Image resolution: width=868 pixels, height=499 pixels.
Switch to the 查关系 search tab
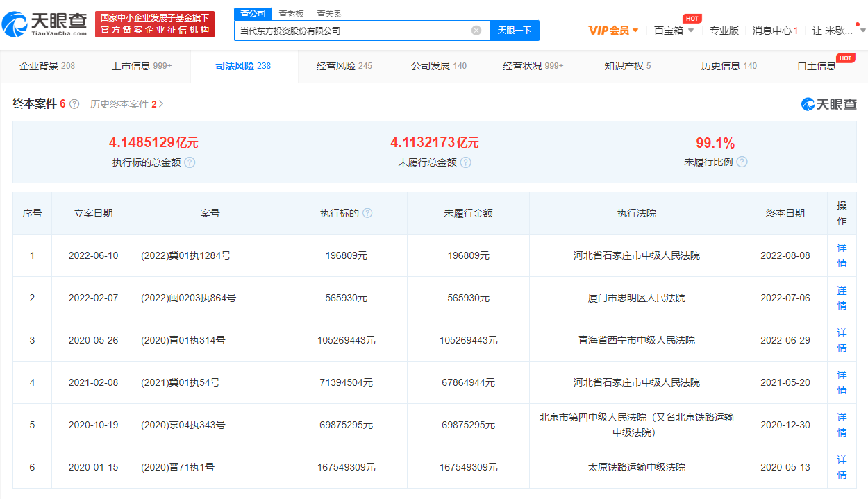point(329,14)
